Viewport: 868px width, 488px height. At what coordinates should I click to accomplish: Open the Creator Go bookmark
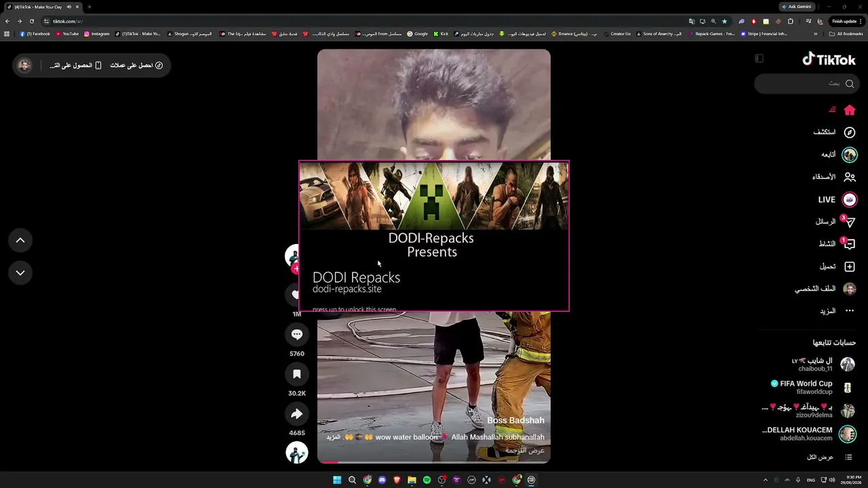(617, 33)
